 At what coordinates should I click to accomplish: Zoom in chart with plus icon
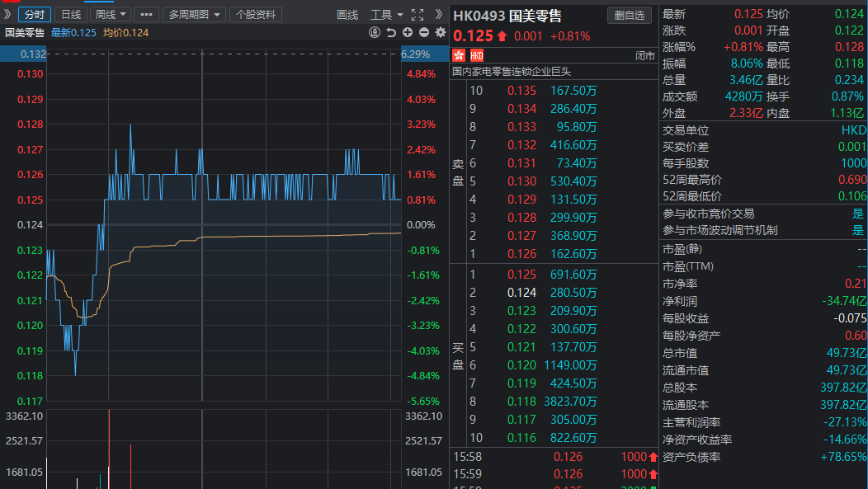coord(408,32)
